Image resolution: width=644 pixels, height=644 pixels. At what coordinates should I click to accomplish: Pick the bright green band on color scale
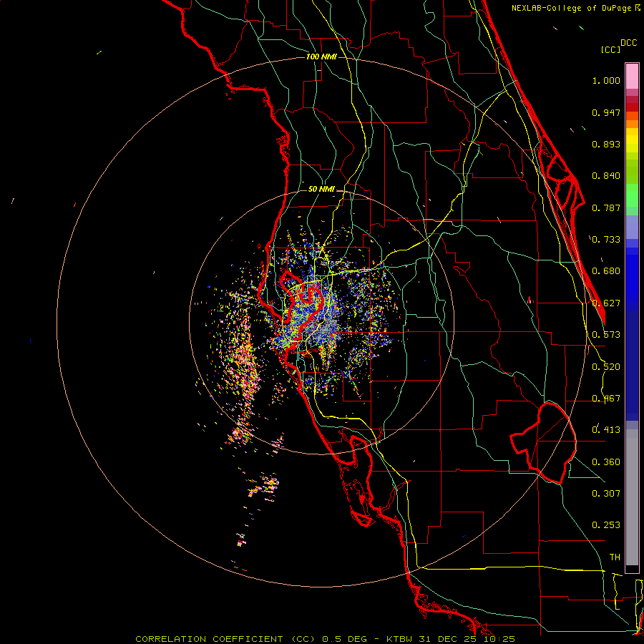pos(632,195)
